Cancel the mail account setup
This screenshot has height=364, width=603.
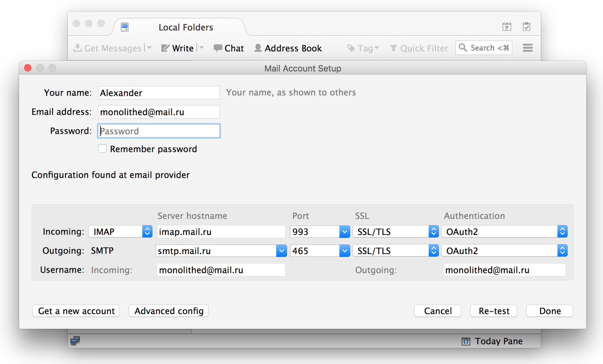tap(437, 311)
